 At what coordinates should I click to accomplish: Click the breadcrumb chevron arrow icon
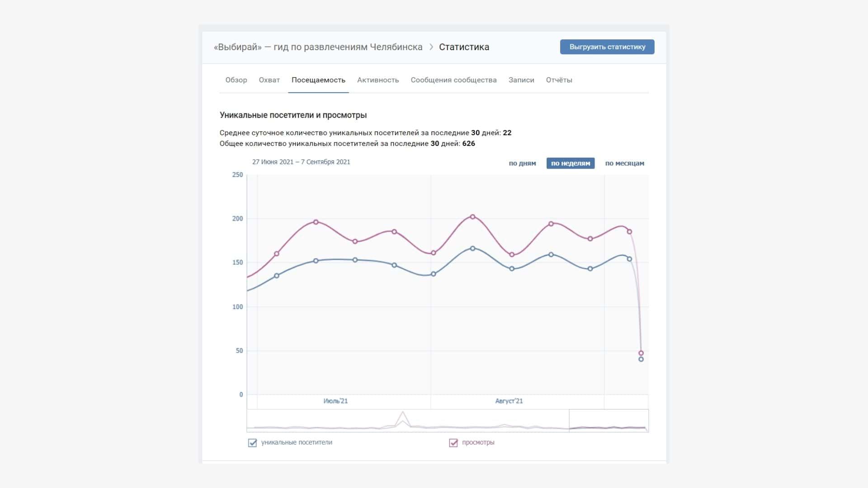(431, 47)
